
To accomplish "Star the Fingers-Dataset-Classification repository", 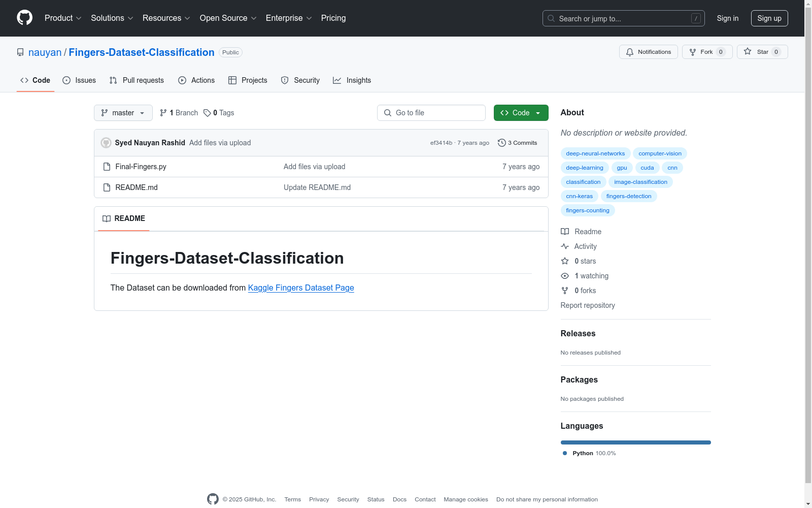I will point(762,52).
